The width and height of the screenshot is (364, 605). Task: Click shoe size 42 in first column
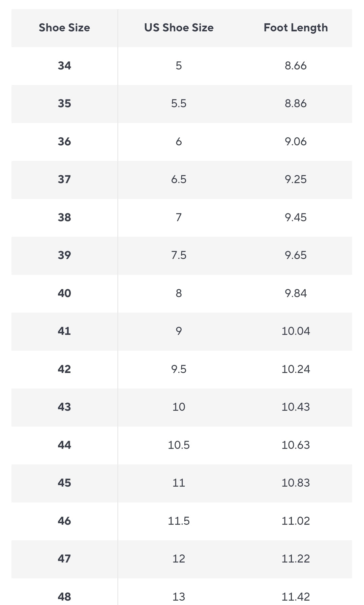64,369
